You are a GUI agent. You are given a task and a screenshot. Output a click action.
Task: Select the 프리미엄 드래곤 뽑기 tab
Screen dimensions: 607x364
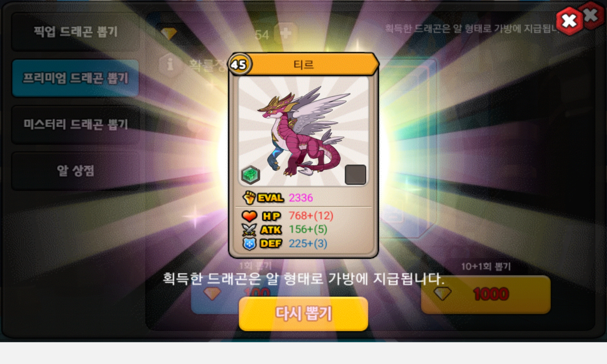pyautogui.click(x=76, y=78)
